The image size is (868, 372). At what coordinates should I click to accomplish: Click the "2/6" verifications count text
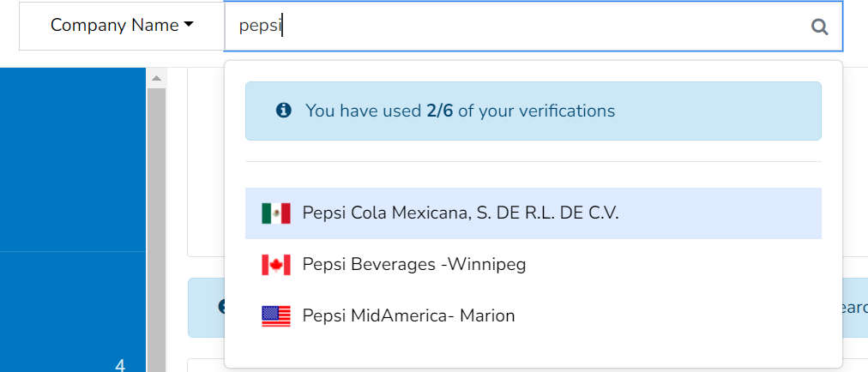pos(440,111)
